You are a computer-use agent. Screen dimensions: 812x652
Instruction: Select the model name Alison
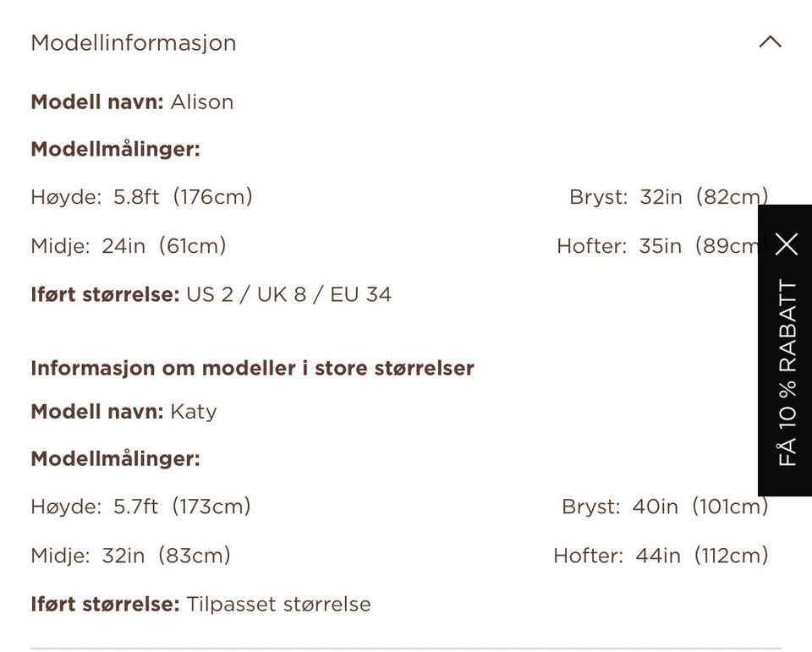click(x=202, y=102)
